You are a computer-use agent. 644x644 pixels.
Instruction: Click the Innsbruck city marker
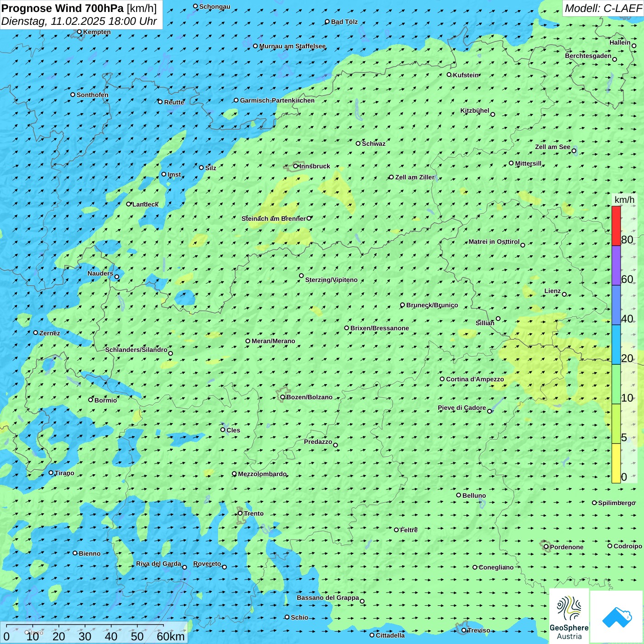(296, 166)
